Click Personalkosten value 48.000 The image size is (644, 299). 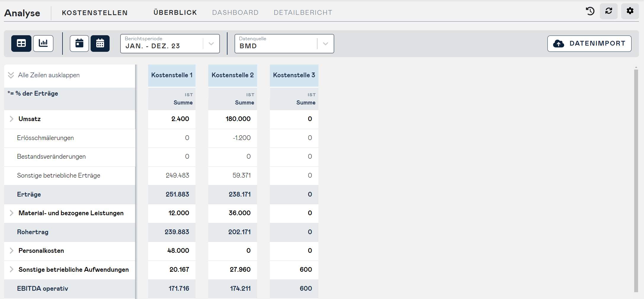178,251
